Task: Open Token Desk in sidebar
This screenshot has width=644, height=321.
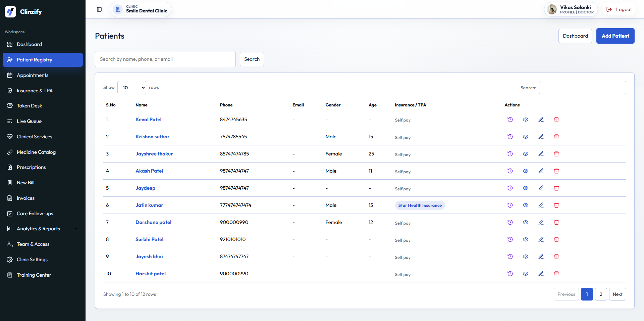Action: [x=43, y=106]
